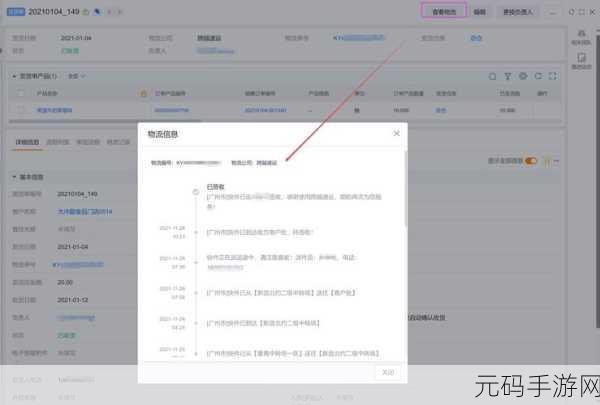Click the yellow icon next to the toggle switch
The height and width of the screenshot is (405, 600).
tap(547, 162)
